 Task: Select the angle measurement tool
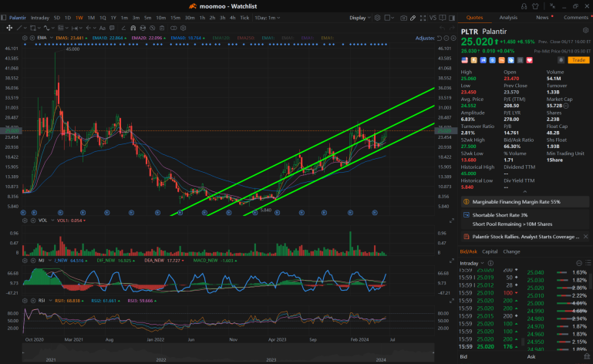click(123, 28)
